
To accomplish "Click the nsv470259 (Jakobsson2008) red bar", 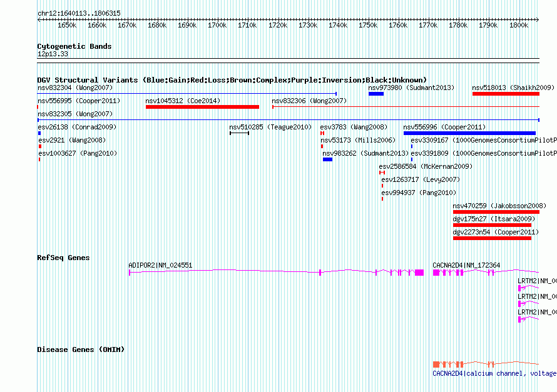I will (496, 212).
